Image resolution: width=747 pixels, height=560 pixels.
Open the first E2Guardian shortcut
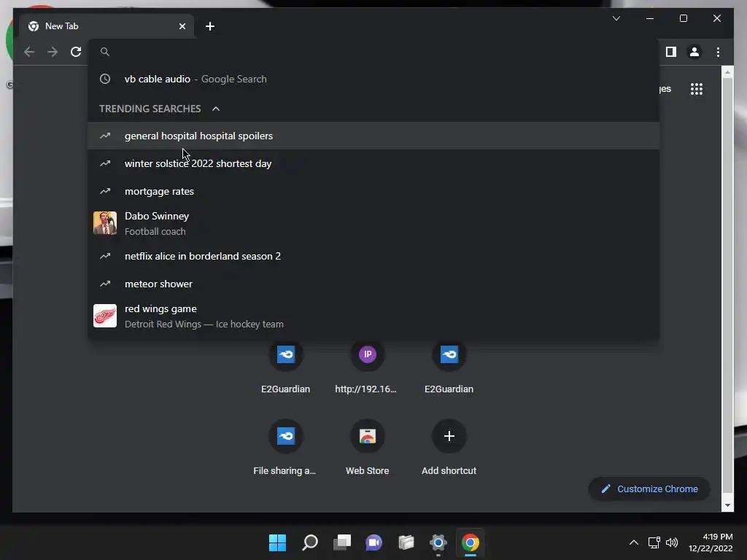pos(285,367)
